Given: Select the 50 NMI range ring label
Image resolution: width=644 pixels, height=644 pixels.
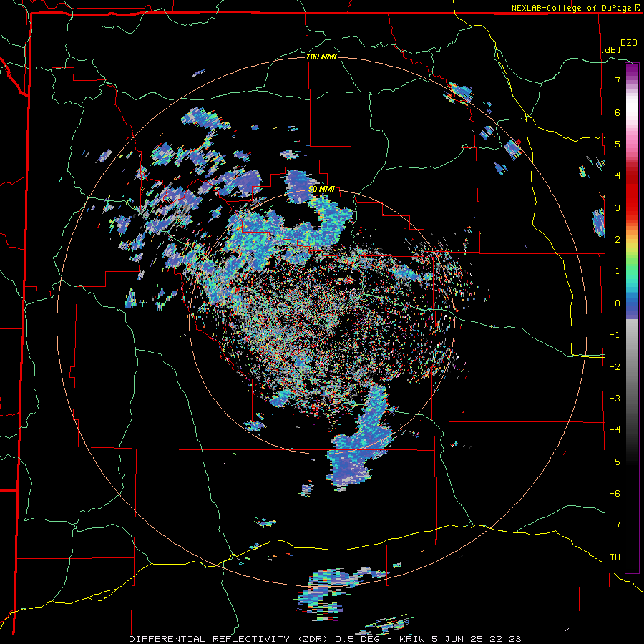Looking at the screenshot, I should (x=321, y=190).
